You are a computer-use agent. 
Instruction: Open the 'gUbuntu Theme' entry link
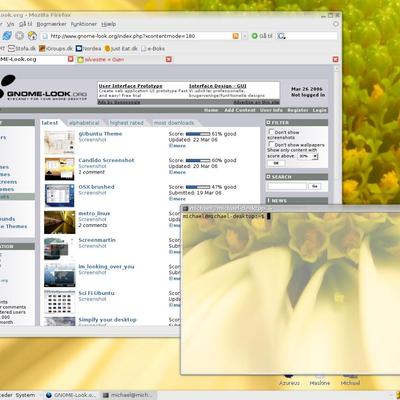point(100,134)
